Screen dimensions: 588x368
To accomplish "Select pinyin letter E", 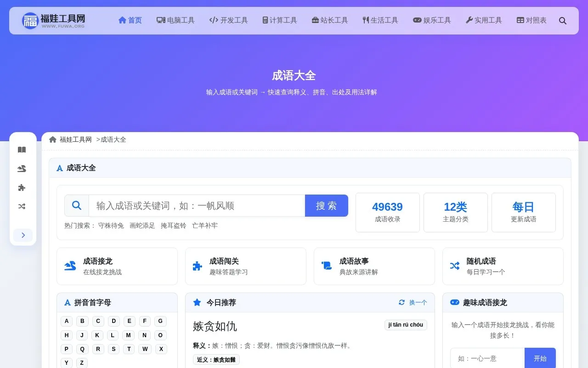I will pos(129,321).
